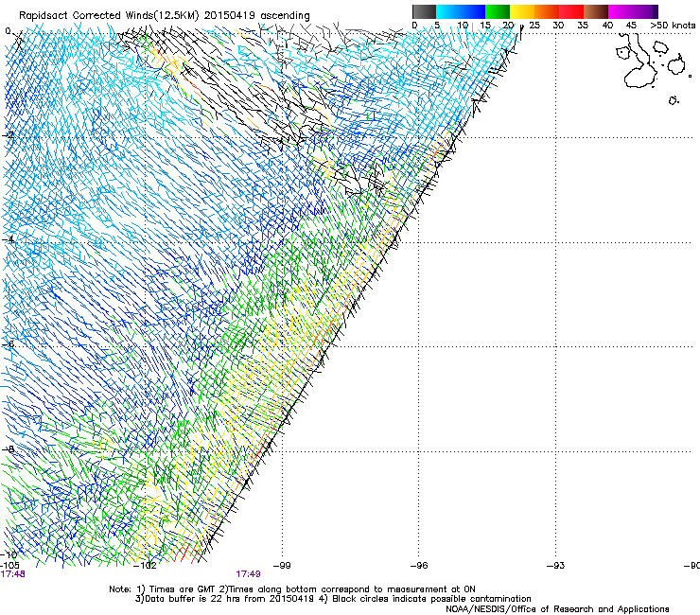
Task: Click the '-102' longitude label
Action: [x=145, y=566]
